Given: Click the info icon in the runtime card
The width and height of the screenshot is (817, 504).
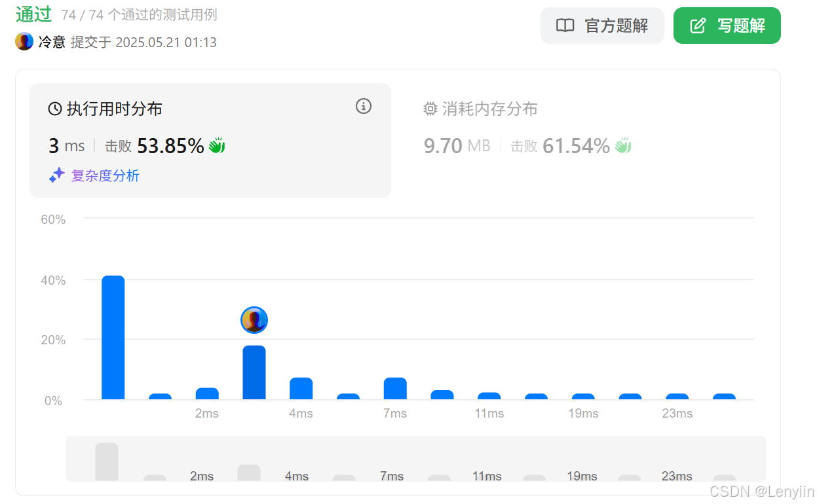Looking at the screenshot, I should [x=364, y=106].
